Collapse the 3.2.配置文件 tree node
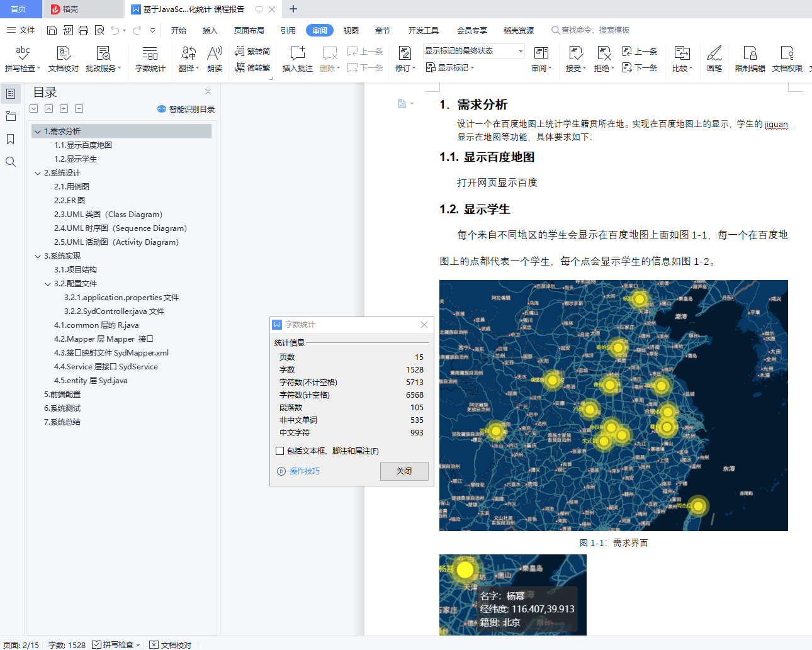Image resolution: width=812 pixels, height=650 pixels. pos(48,284)
